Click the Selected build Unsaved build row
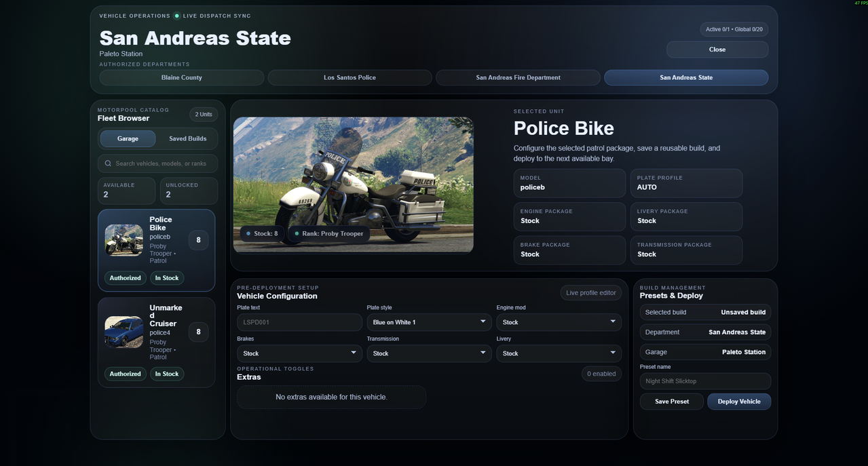The image size is (868, 466). click(x=705, y=312)
